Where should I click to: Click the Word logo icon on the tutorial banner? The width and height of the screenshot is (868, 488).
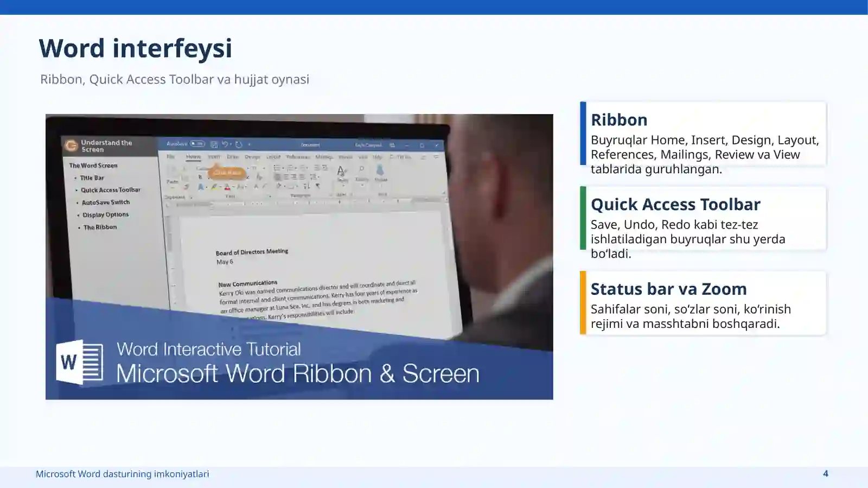pyautogui.click(x=79, y=362)
